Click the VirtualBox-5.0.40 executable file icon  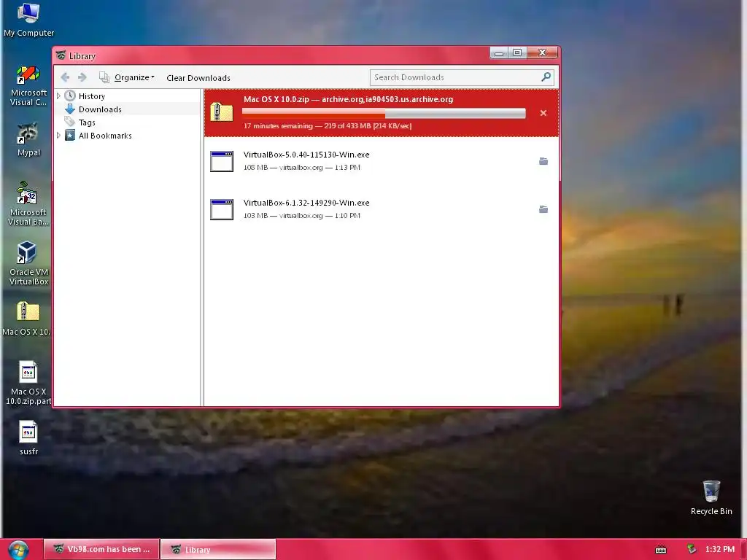point(222,161)
